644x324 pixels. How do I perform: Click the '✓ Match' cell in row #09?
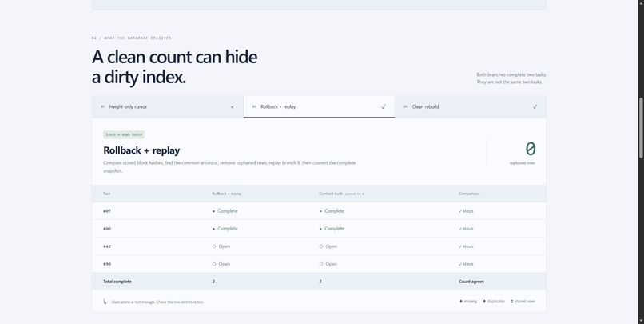tap(466, 229)
